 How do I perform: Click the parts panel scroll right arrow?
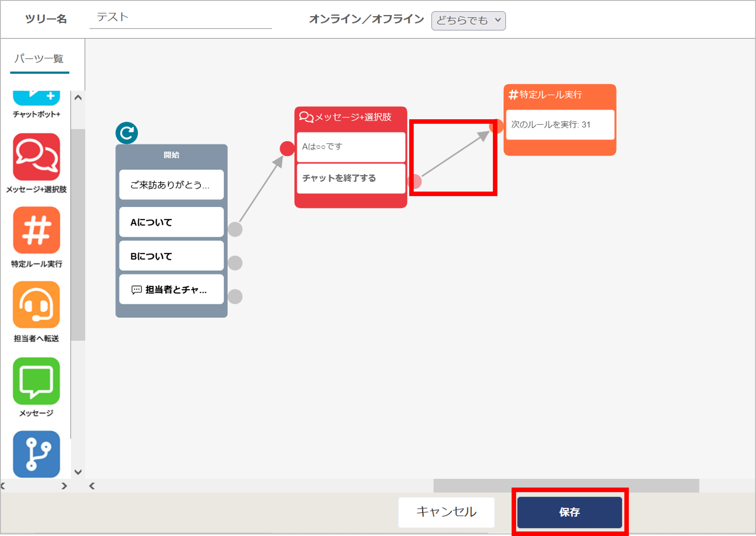(64, 486)
